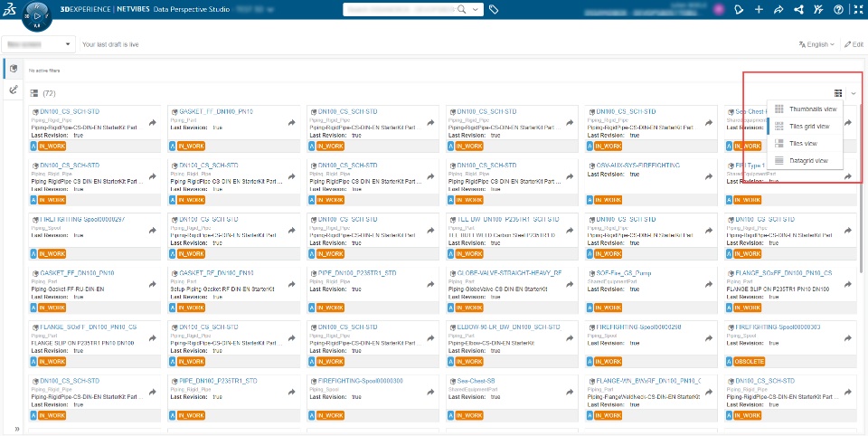This screenshot has width=868, height=436.
Task: Open the FIREFIGHTING Spool0000297 link
Action: pos(82,220)
